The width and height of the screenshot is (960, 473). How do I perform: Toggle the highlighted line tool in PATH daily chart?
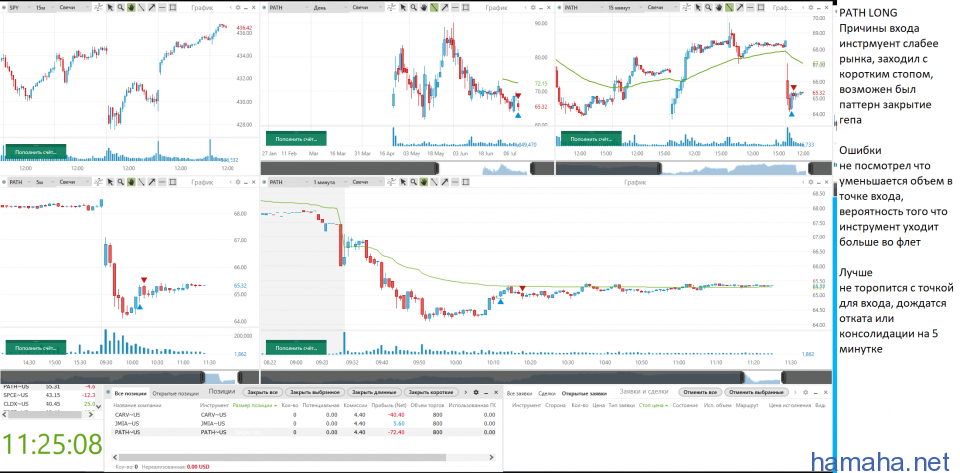(x=434, y=8)
